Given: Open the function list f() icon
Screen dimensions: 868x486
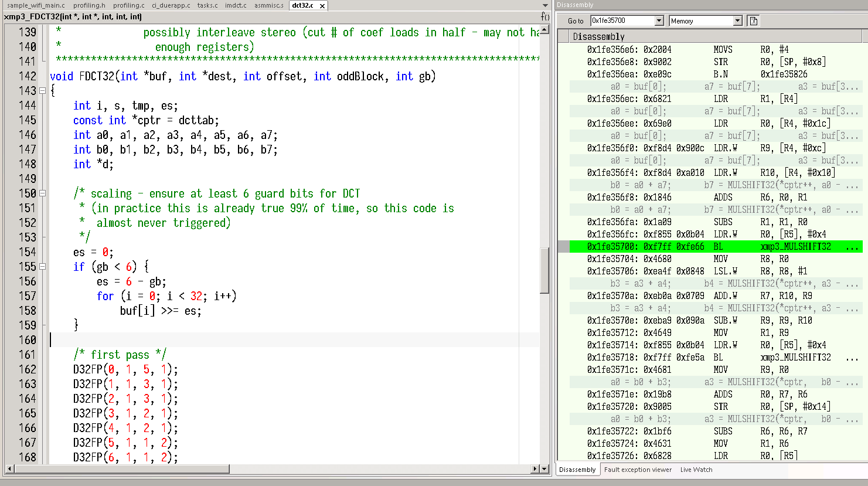Looking at the screenshot, I should (x=545, y=16).
